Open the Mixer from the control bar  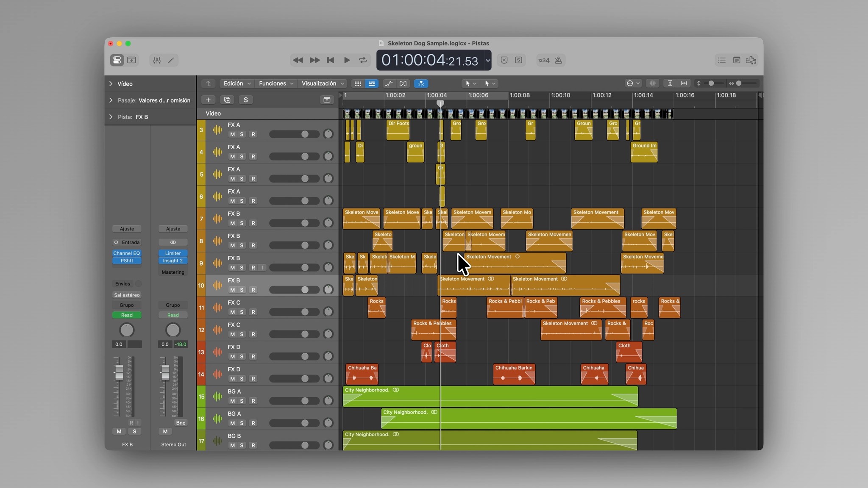point(157,60)
